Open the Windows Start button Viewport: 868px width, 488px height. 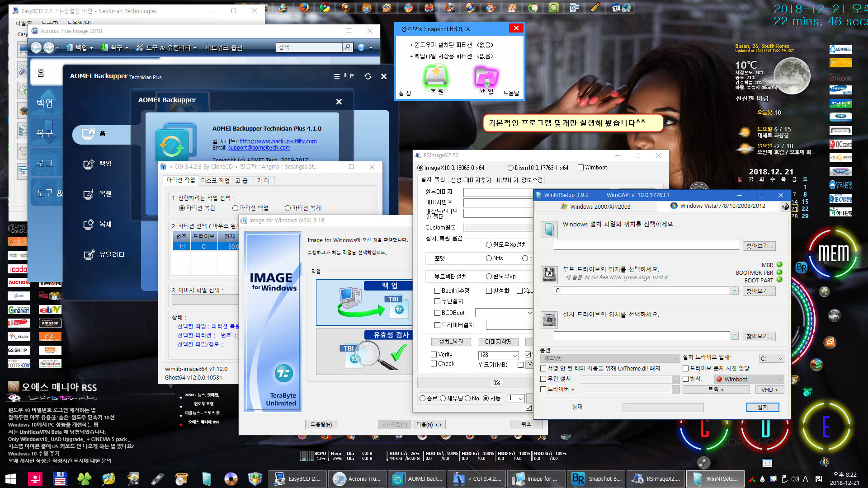(x=11, y=479)
